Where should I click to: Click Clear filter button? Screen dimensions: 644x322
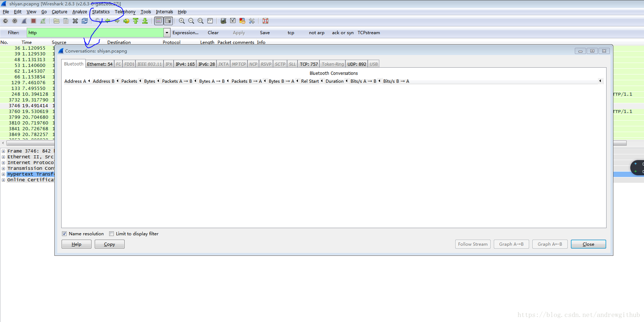[x=213, y=33]
